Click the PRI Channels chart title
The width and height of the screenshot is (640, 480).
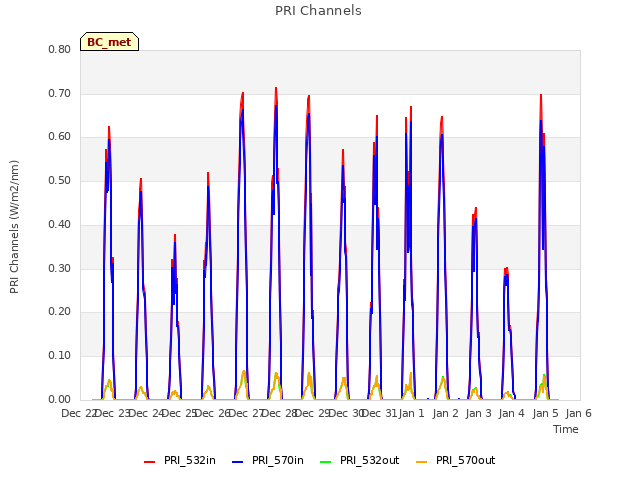coord(318,11)
